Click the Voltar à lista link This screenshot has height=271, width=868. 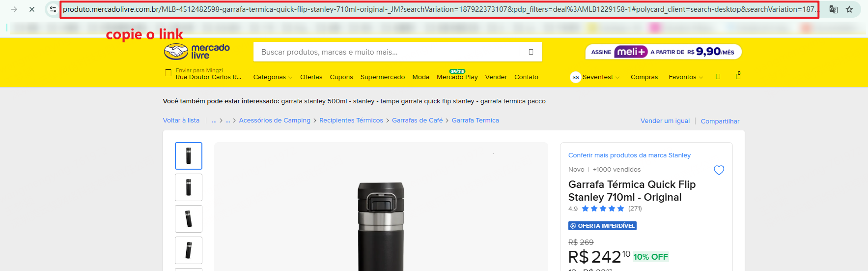point(181,120)
